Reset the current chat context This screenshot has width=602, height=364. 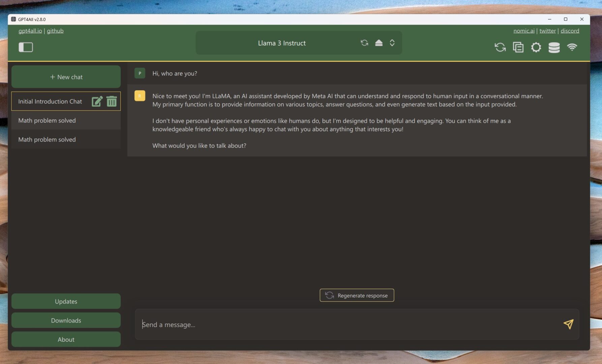500,47
